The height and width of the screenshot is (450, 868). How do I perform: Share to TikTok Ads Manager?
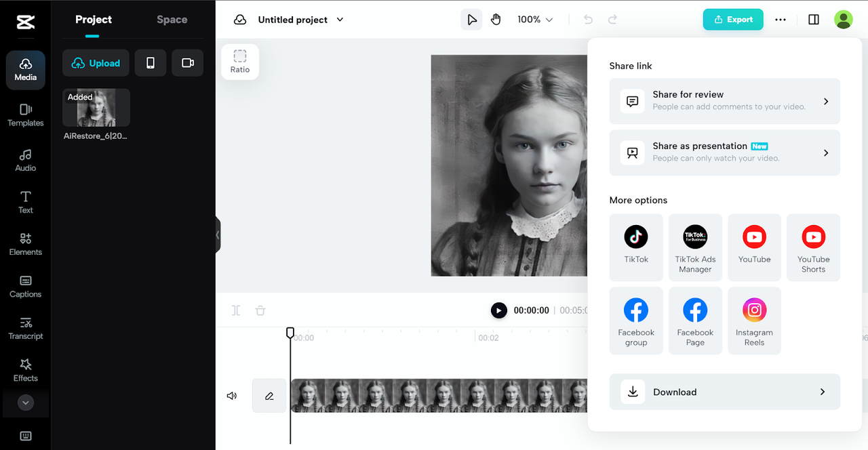(695, 247)
